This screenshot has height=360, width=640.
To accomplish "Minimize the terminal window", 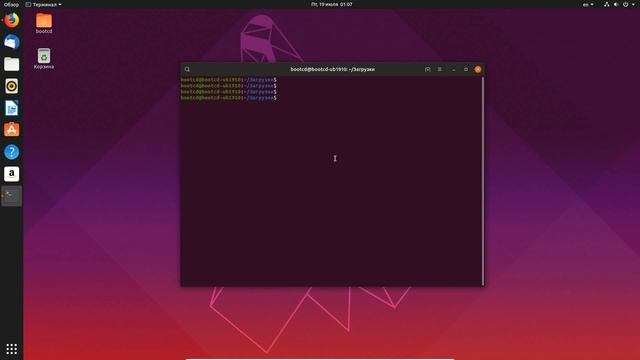I will [453, 69].
